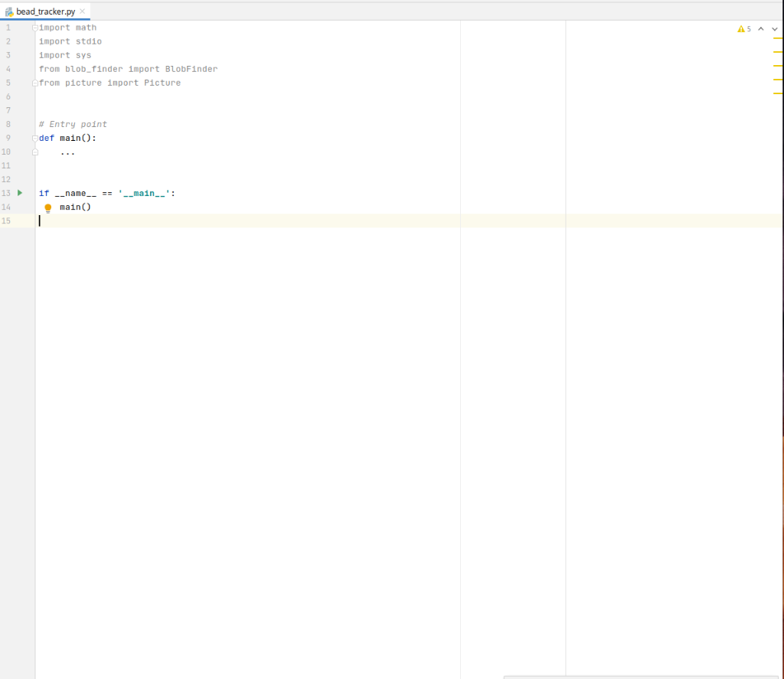
Task: Jump to next problem using the down chevron
Action: 773,28
